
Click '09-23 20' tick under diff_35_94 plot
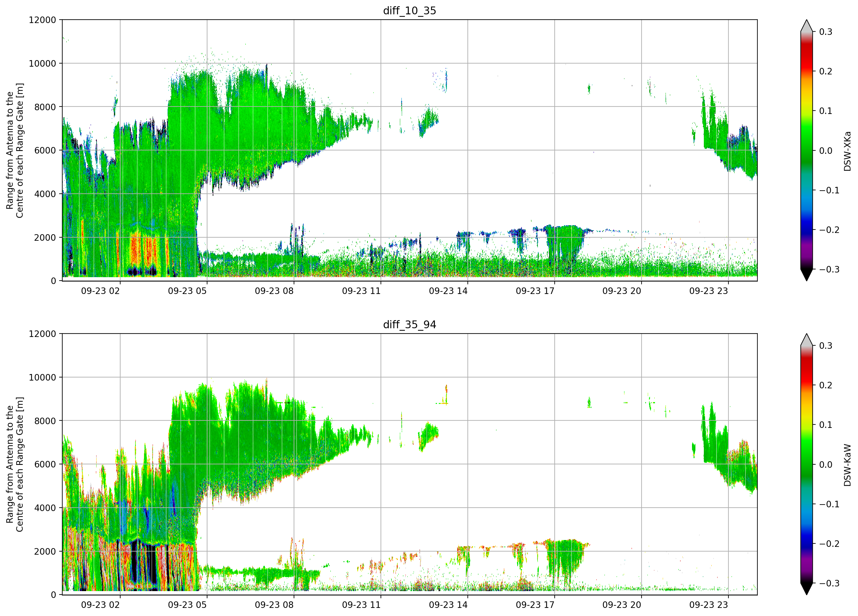tap(622, 605)
